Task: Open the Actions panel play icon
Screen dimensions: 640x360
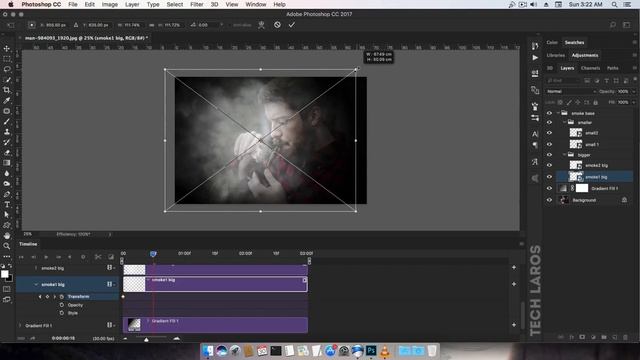Action: [535, 58]
